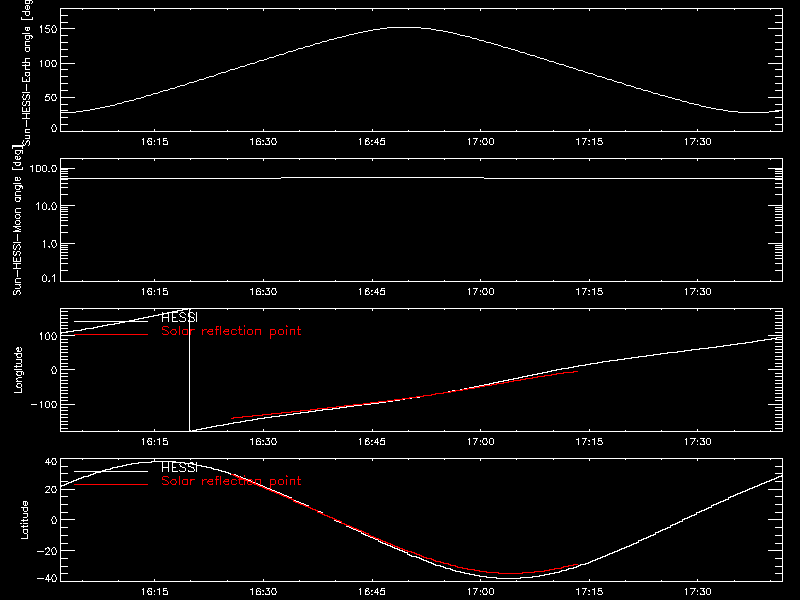
Task: Click 17:00 time label under Moon angle plot
Action: 481,291
